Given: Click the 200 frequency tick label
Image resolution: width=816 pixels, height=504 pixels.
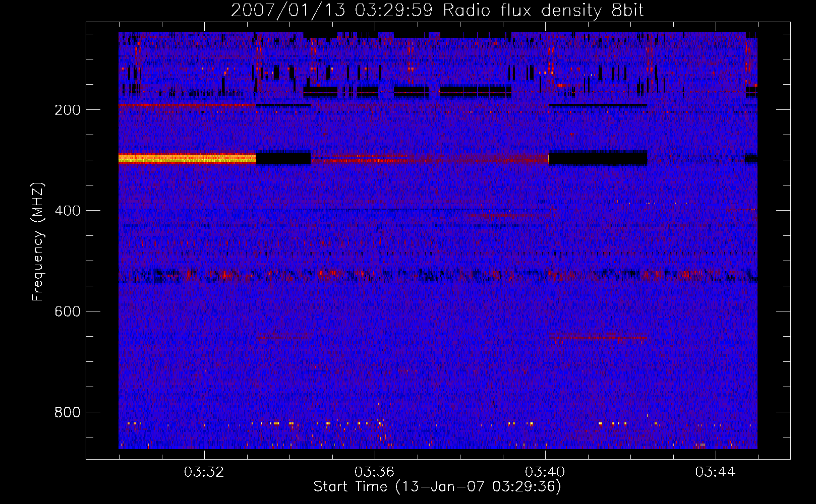Looking at the screenshot, I should coord(68,110).
